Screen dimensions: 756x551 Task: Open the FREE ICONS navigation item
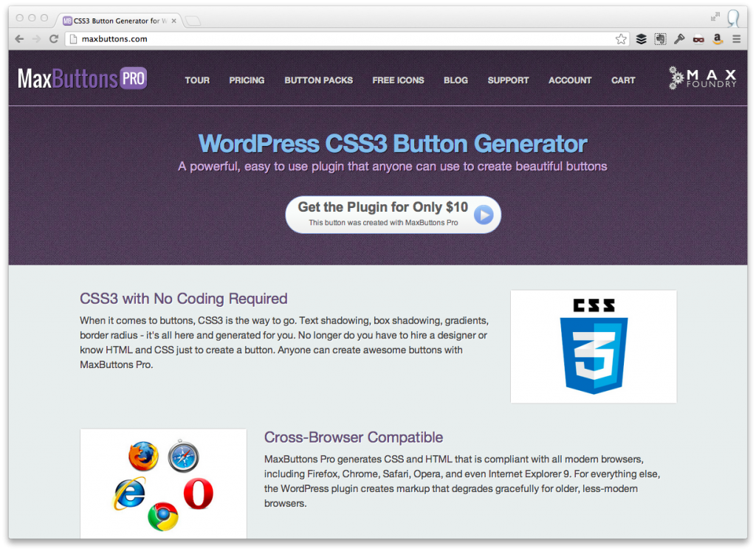[x=398, y=80]
